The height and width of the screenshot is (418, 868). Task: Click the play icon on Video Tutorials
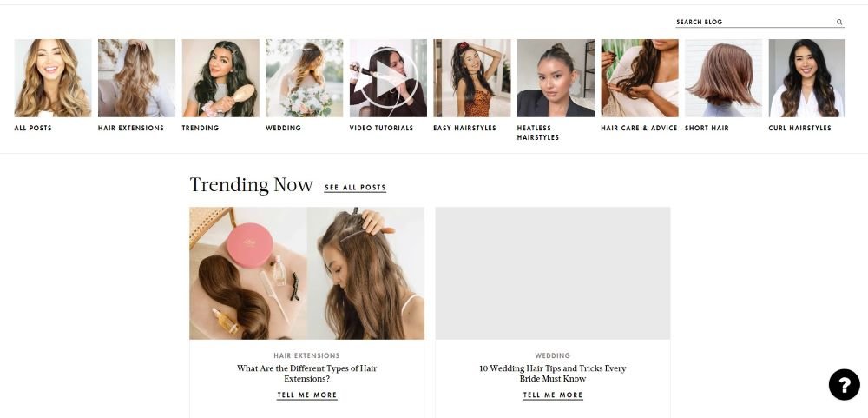[389, 78]
